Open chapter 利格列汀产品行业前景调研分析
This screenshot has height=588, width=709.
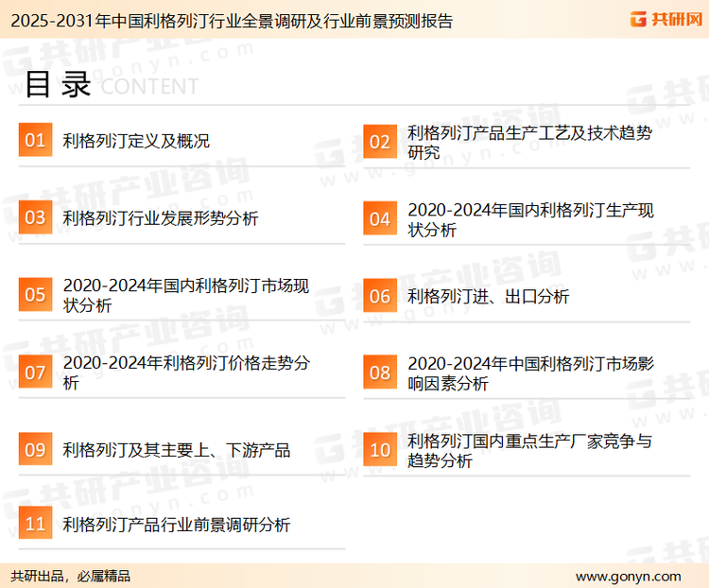177,525
